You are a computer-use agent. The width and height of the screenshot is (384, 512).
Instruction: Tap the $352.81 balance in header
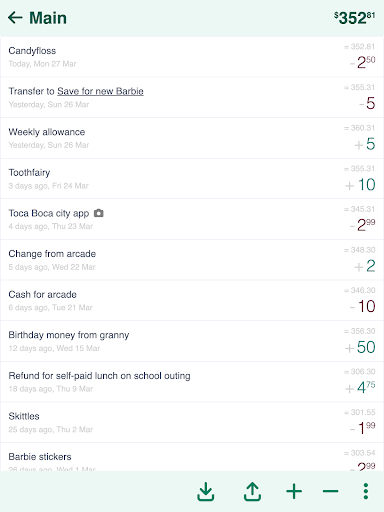355,18
